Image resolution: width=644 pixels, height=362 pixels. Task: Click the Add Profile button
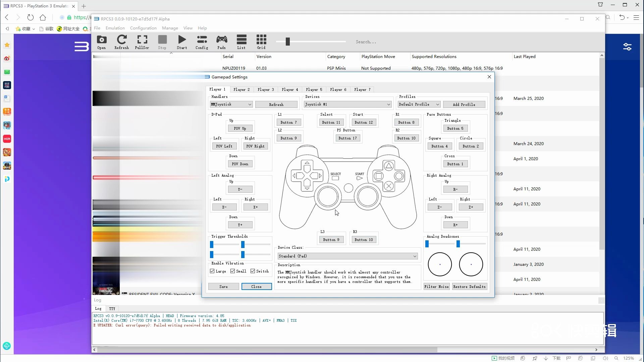pos(464,104)
